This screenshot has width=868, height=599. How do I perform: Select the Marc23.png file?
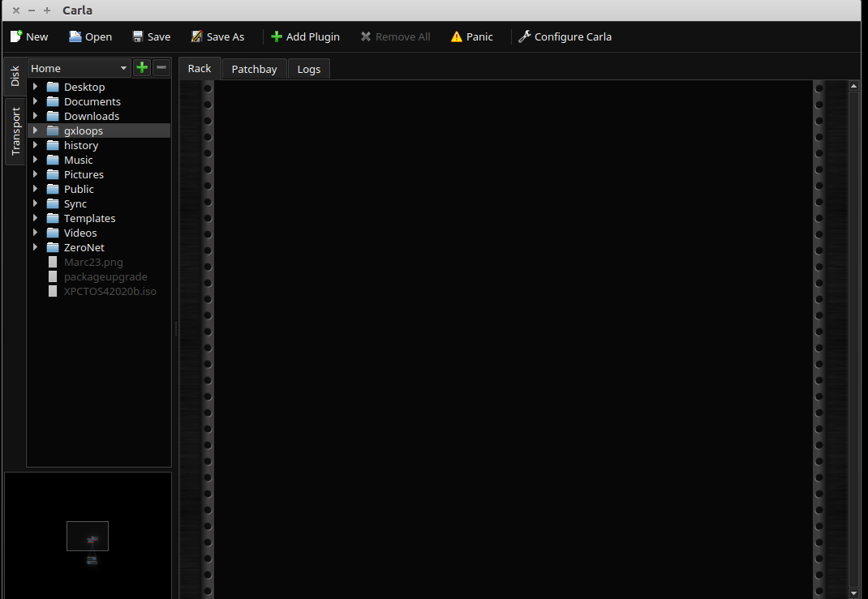93,262
